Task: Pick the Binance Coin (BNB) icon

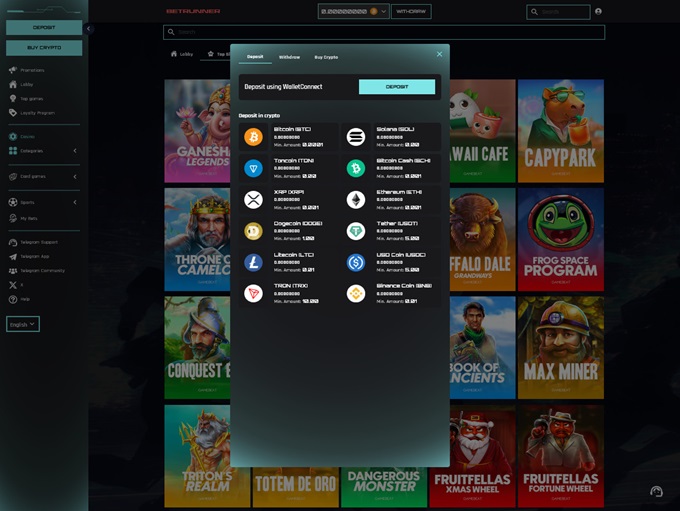Action: (x=356, y=293)
